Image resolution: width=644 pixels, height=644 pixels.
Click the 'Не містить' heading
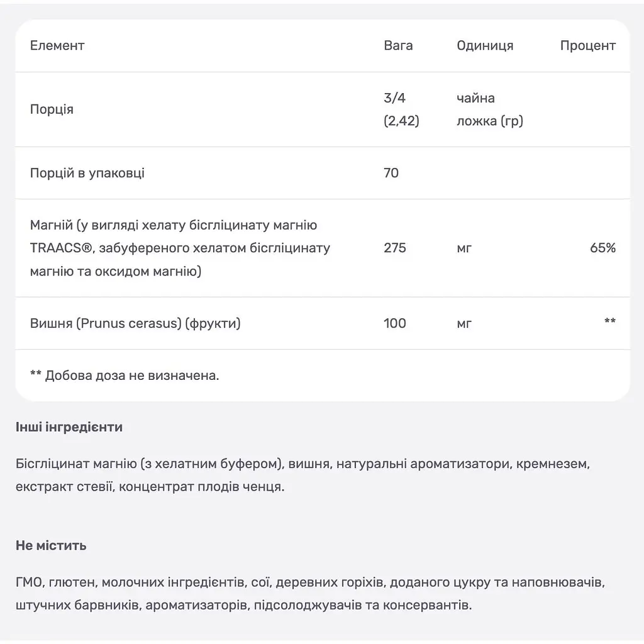(x=51, y=545)
